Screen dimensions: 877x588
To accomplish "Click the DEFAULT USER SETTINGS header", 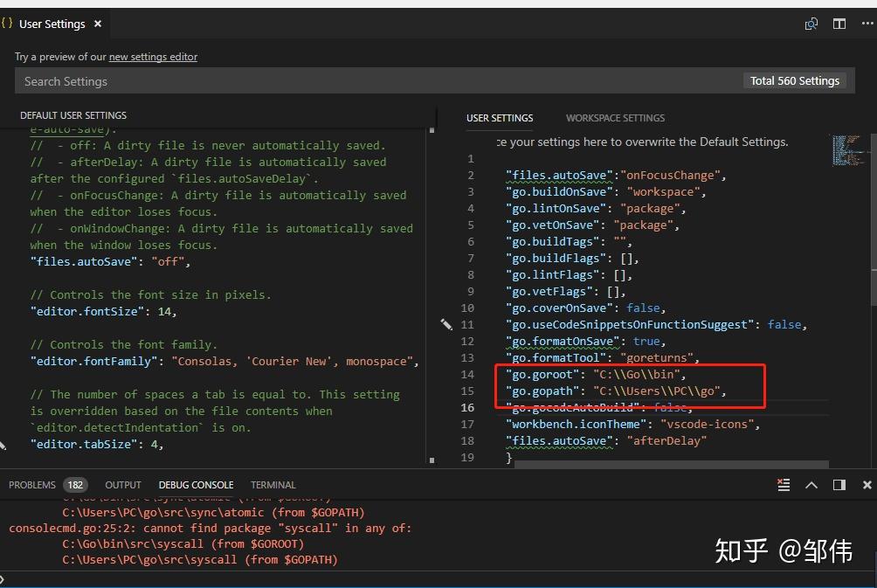I will 73,115.
